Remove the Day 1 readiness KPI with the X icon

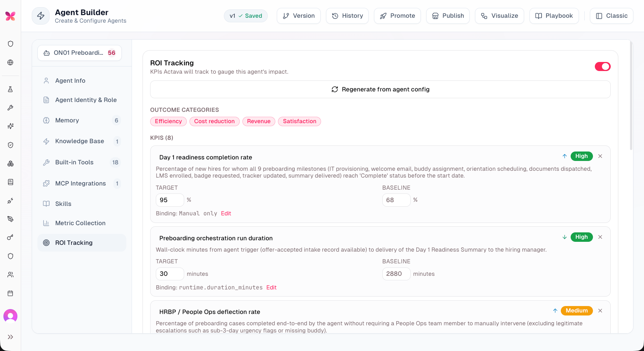pos(600,156)
